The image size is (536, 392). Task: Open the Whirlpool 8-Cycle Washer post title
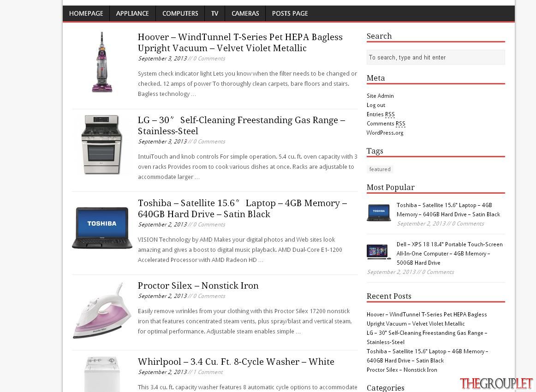point(236,362)
